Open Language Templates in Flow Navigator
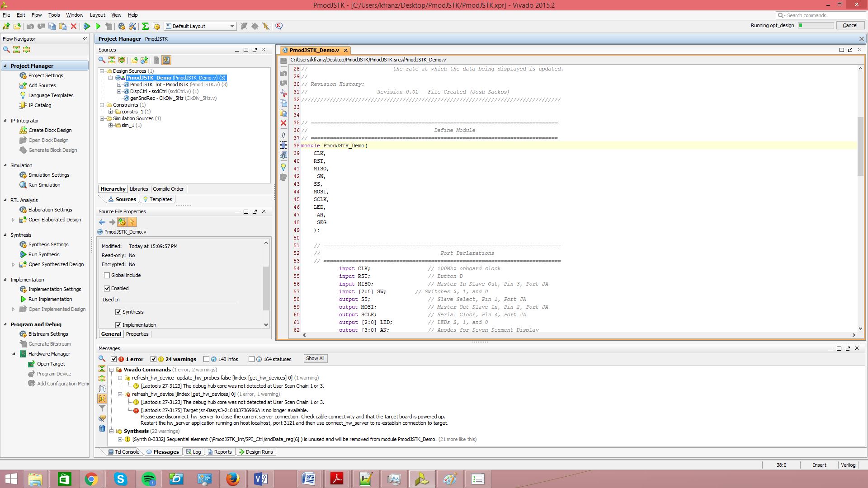This screenshot has width=868, height=488. pyautogui.click(x=51, y=95)
